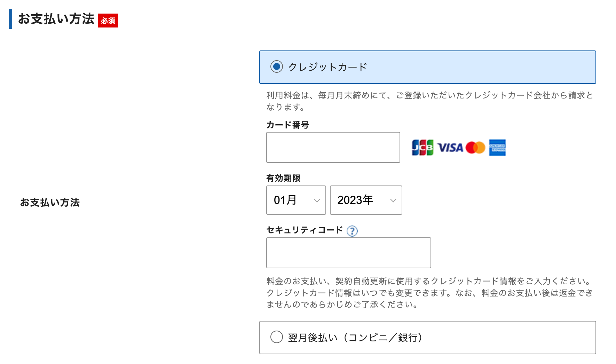Choose the コンビニ／銀行 deferred payment box

428,338
